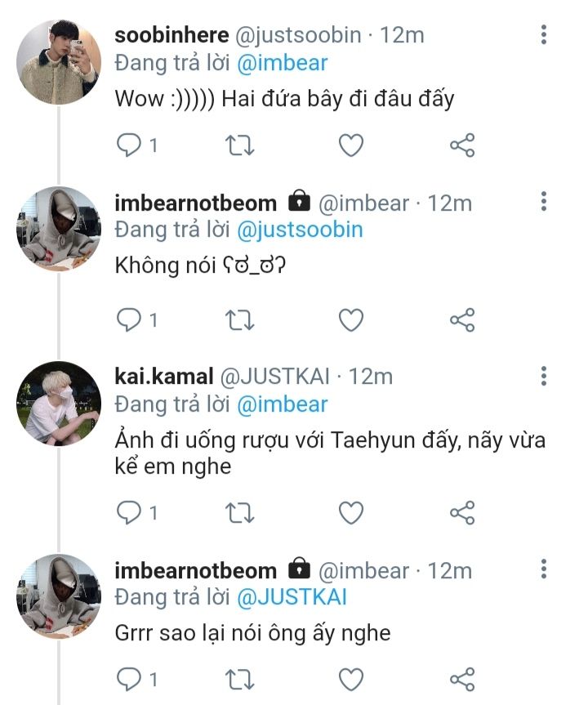Viewport: 588px width, 705px height.
Task: Open the @justsoobin mention link
Action: pyautogui.click(x=300, y=230)
